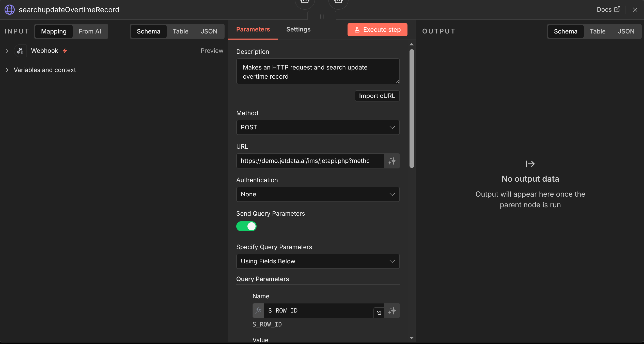Click the AI sparkle icon beside S_ROW_ID field
644x344 pixels.
(392, 310)
